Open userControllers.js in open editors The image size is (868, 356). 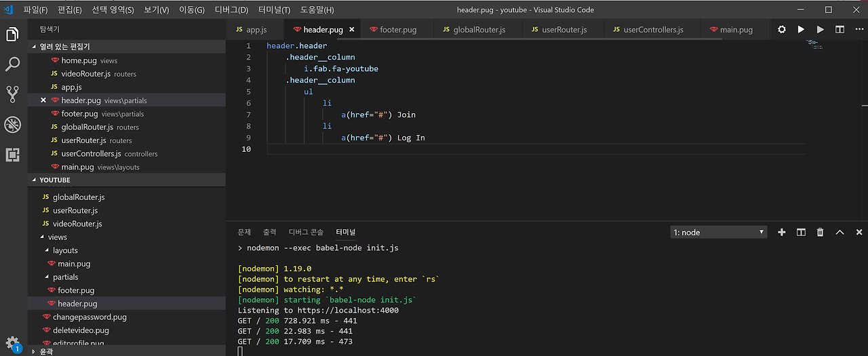[127, 154]
